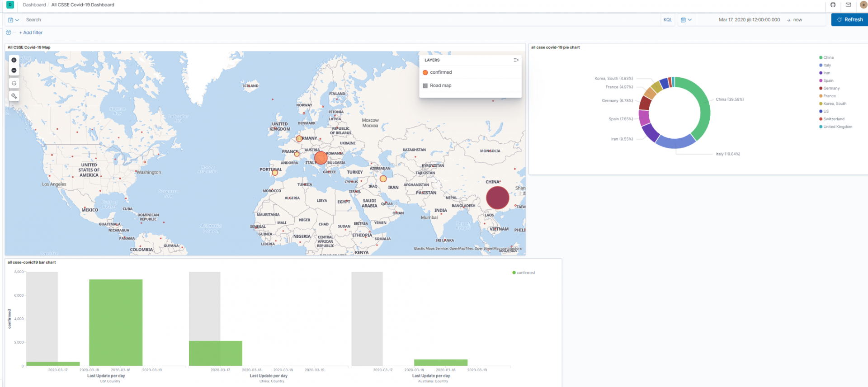Screen dimensions: 868x387
Task: Click the Spain circle near Portugal on map
Action: [275, 173]
